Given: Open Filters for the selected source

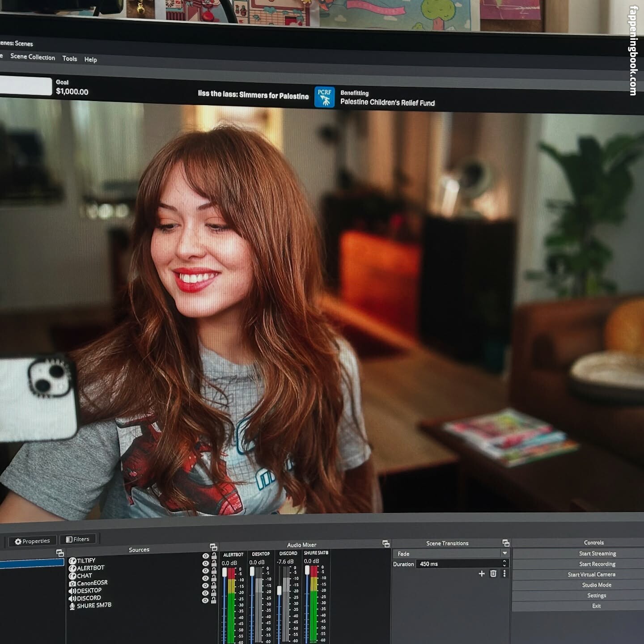Looking at the screenshot, I should 78,539.
